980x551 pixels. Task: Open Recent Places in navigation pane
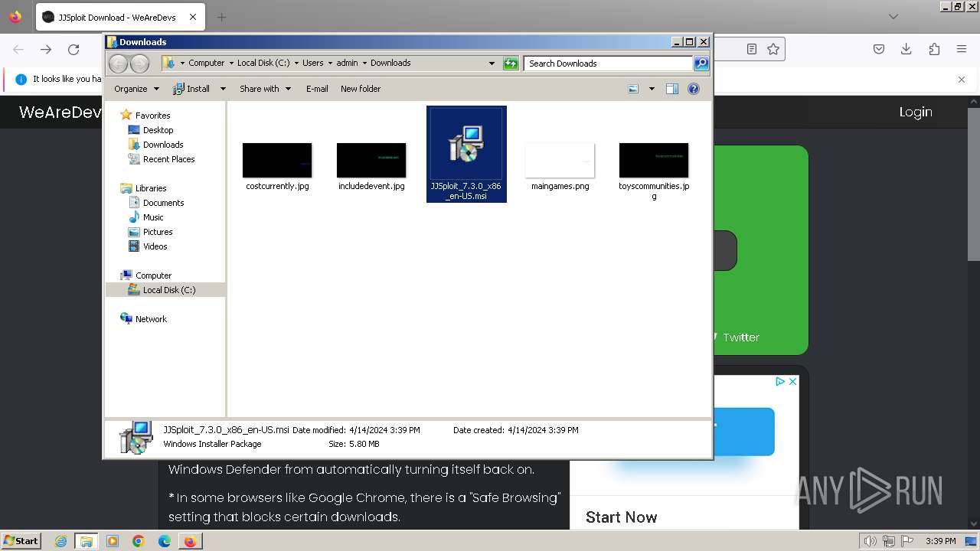(168, 159)
